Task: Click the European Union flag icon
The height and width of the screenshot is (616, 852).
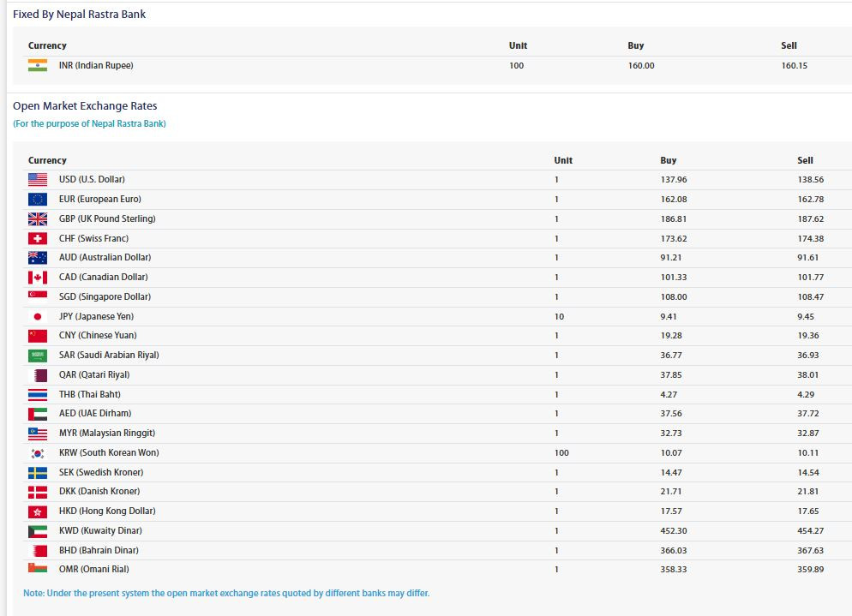Action: [x=38, y=200]
